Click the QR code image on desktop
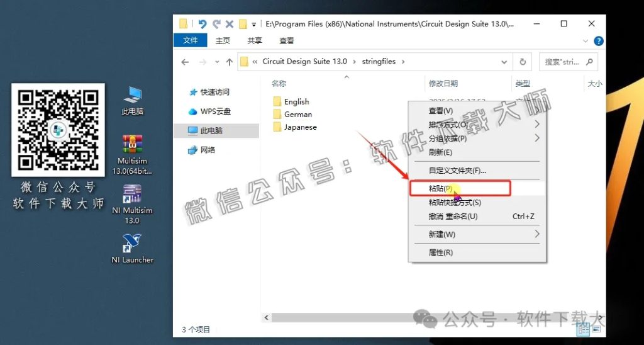The height and width of the screenshot is (345, 644). [x=58, y=130]
